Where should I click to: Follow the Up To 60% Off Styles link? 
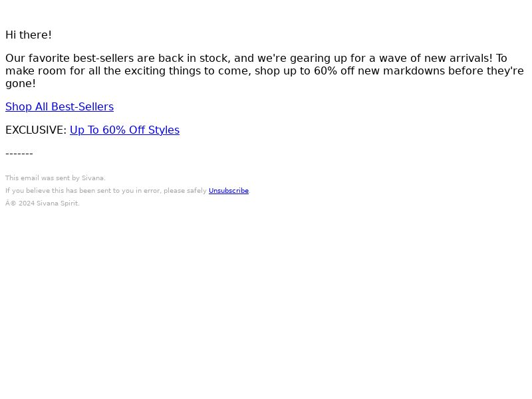[124, 130]
